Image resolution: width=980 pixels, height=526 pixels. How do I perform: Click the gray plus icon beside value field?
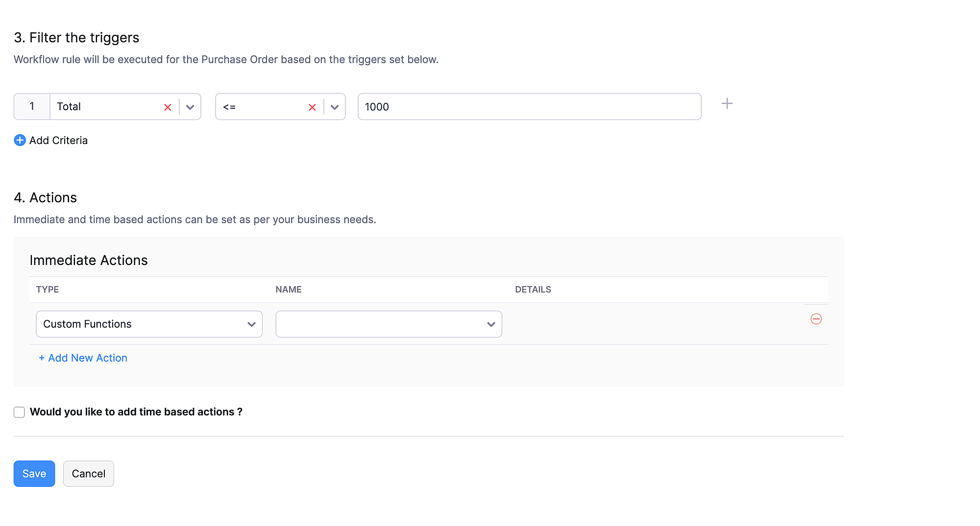point(727,104)
